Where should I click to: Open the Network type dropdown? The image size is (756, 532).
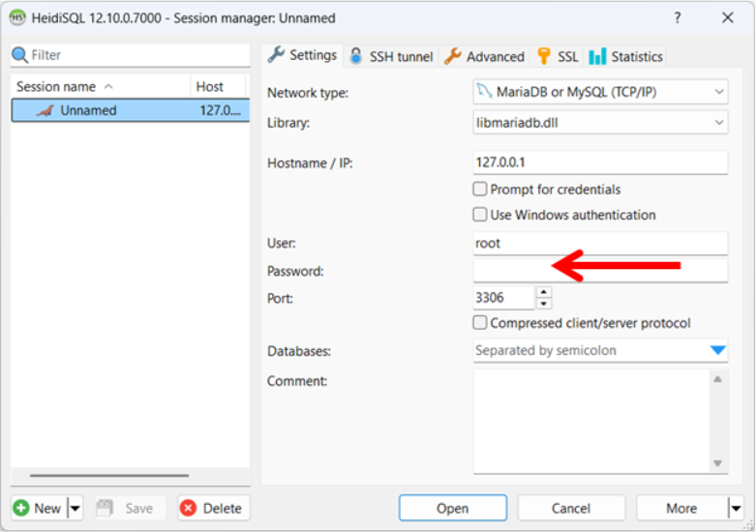click(600, 92)
